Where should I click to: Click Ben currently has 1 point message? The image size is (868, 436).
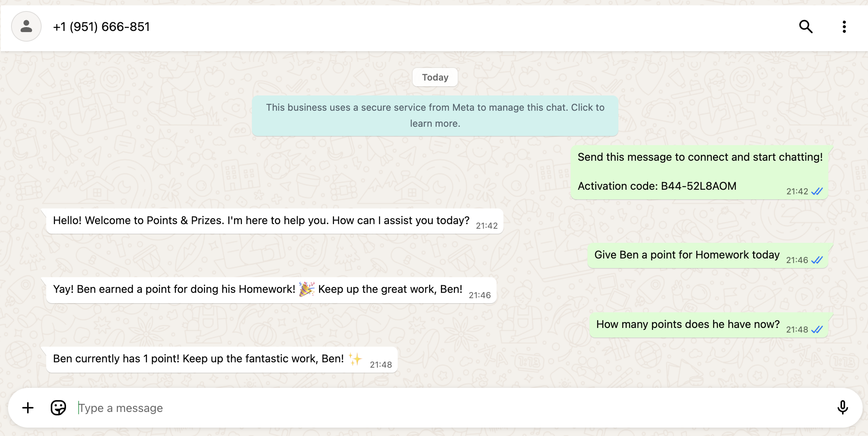pos(198,359)
